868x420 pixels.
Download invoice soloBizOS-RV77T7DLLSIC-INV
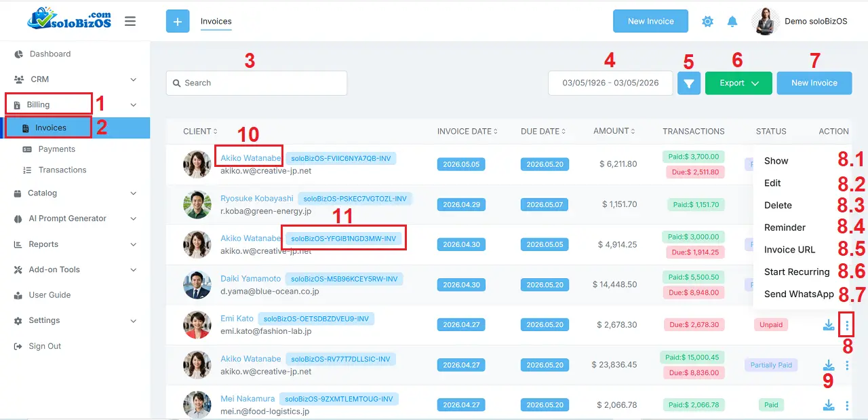tap(829, 365)
